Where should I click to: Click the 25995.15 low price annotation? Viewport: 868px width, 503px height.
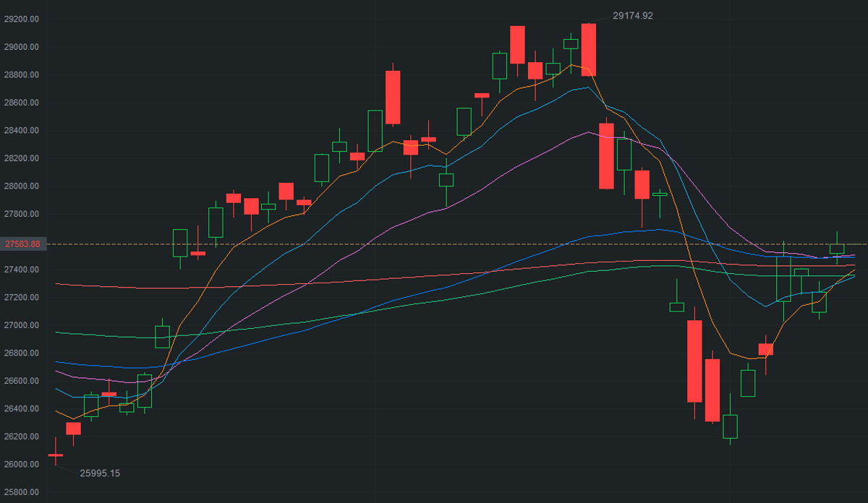pyautogui.click(x=100, y=473)
